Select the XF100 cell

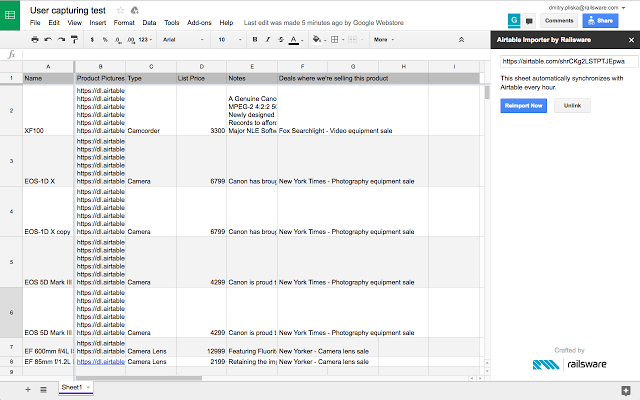click(x=48, y=110)
